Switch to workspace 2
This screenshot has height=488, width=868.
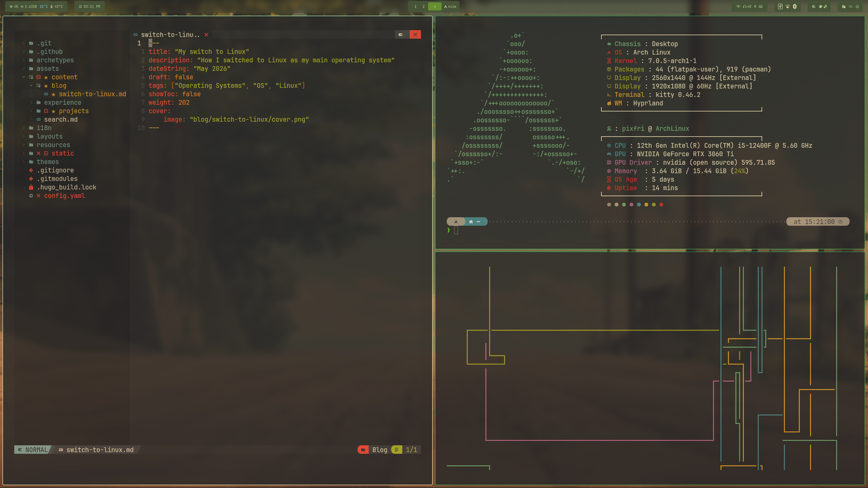coord(423,6)
